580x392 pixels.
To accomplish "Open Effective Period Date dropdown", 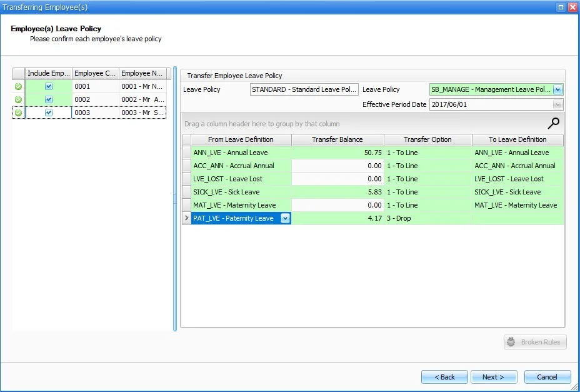I will pyautogui.click(x=557, y=104).
